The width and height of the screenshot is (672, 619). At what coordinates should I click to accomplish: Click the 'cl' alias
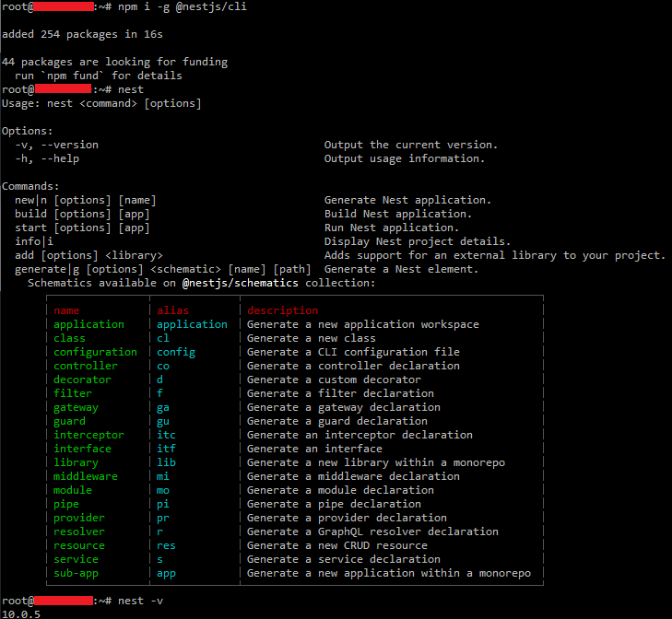click(x=163, y=338)
